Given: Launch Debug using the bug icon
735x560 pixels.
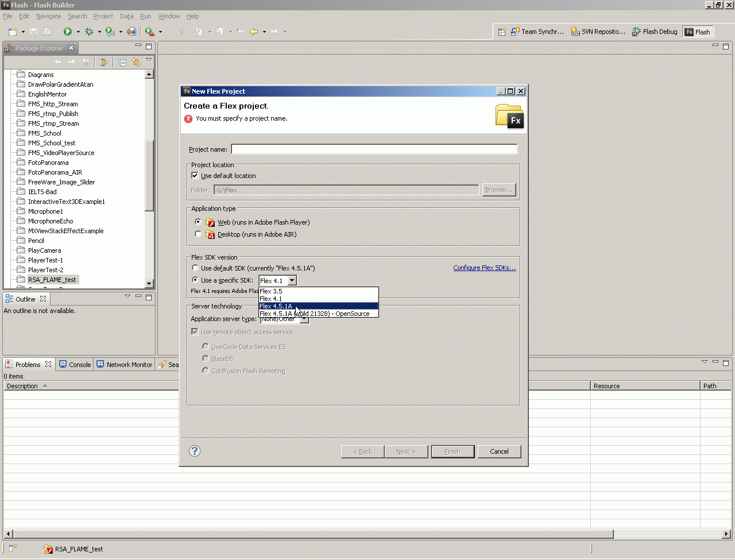Looking at the screenshot, I should click(x=89, y=32).
